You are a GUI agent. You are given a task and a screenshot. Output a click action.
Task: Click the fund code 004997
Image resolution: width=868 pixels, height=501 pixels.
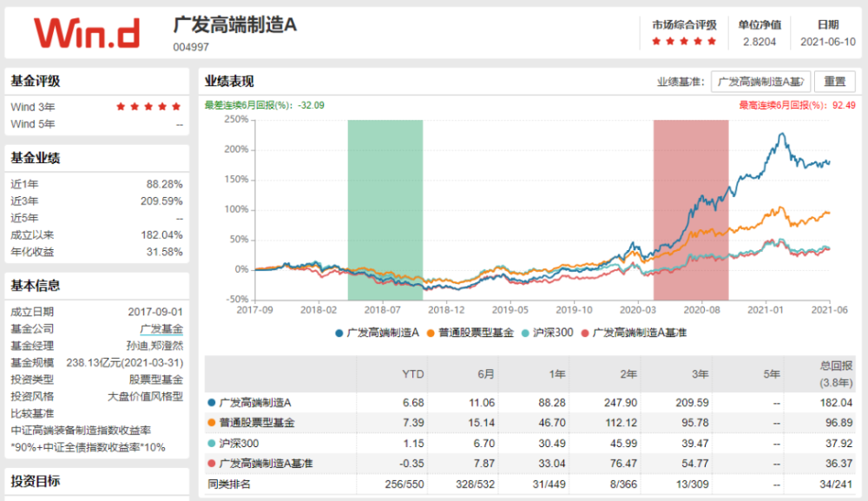(x=191, y=48)
